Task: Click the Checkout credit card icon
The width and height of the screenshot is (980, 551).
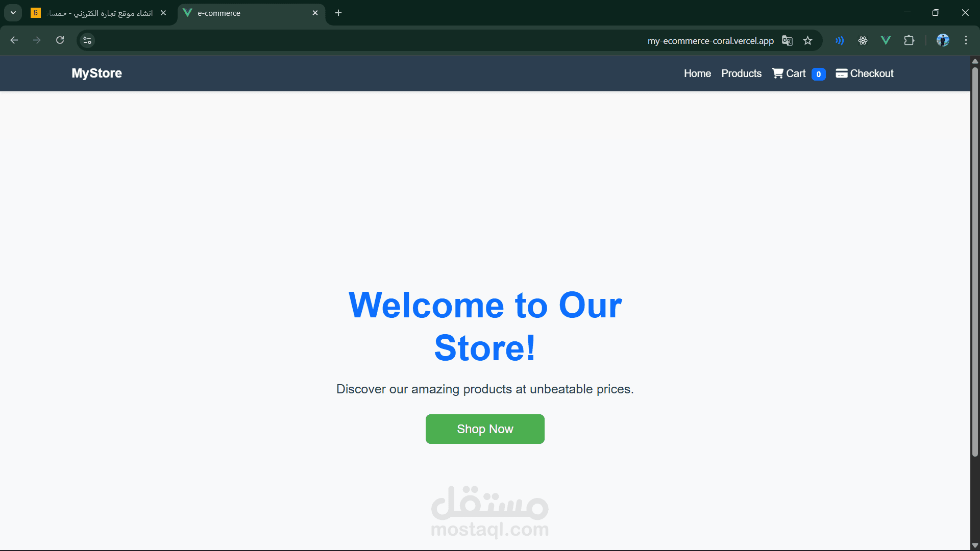Action: 841,73
